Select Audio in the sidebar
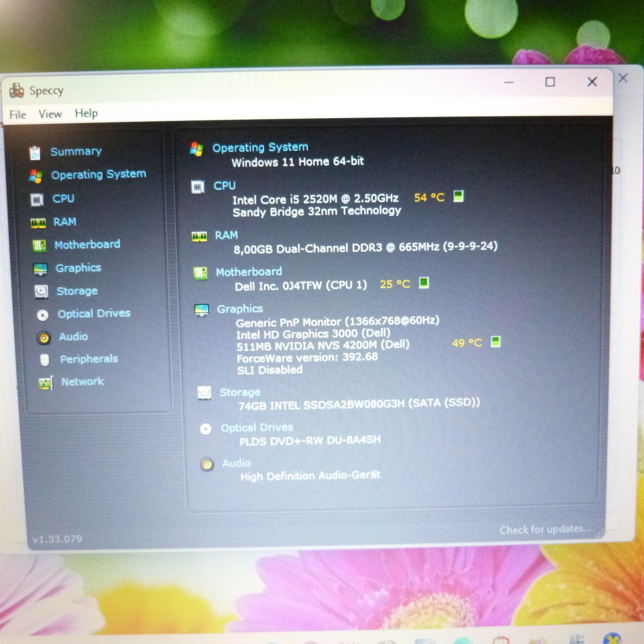This screenshot has width=644, height=644. click(x=73, y=336)
